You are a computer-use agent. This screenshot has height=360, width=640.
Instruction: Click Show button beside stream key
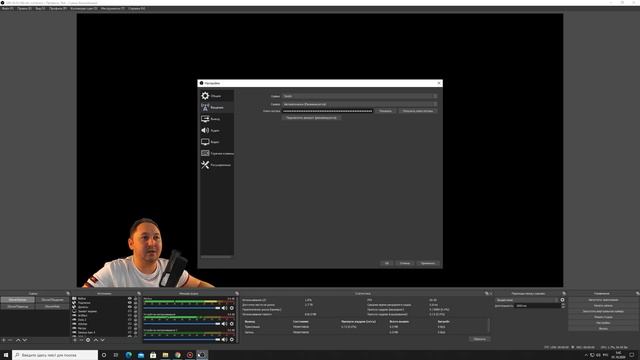[385, 111]
